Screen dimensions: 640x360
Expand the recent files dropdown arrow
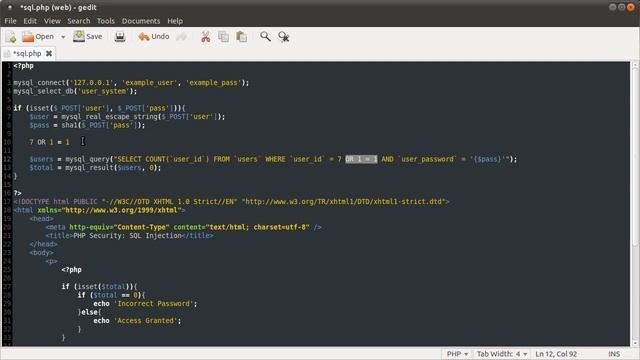pyautogui.click(x=63, y=37)
